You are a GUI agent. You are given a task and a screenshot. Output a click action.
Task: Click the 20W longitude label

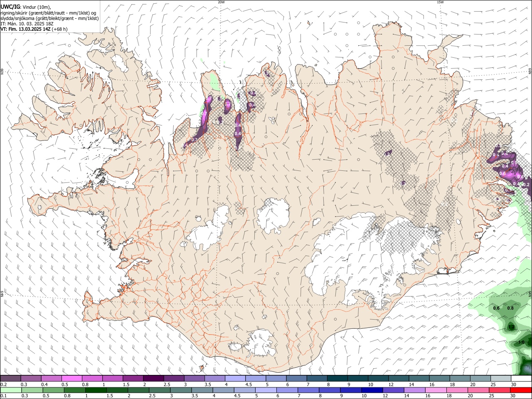tap(222, 2)
